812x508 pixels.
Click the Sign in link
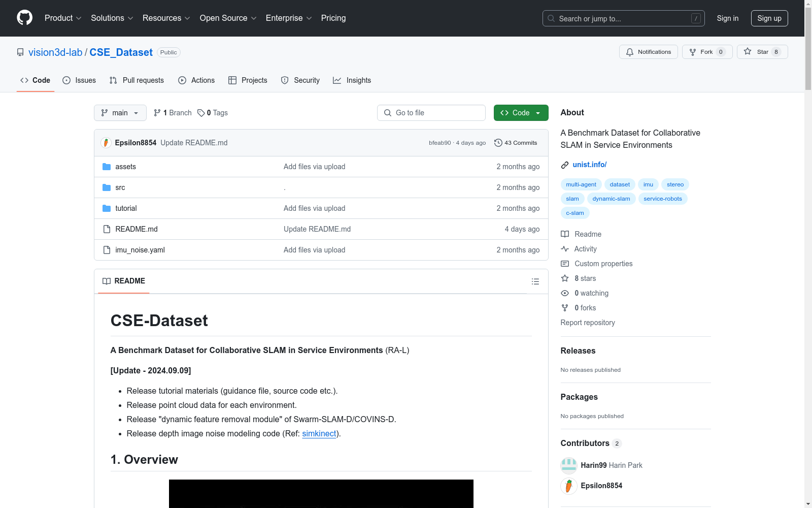(x=728, y=18)
